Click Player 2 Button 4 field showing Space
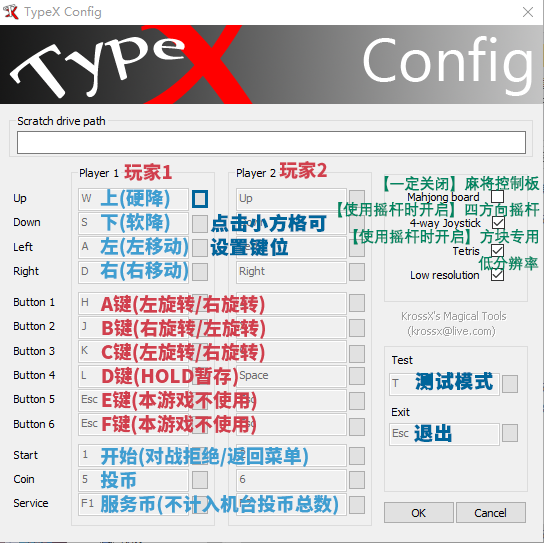 coord(291,376)
